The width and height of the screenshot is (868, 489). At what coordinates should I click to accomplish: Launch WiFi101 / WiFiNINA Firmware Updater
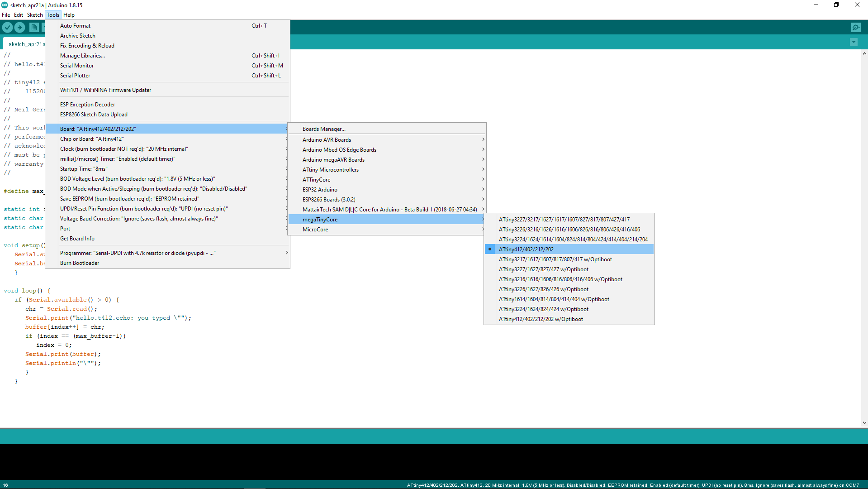(167, 90)
